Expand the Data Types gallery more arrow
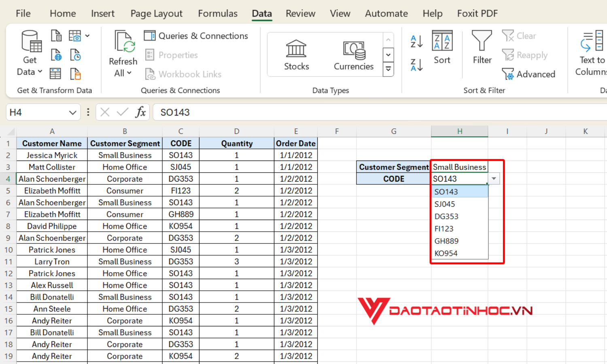The image size is (607, 364). 388,69
